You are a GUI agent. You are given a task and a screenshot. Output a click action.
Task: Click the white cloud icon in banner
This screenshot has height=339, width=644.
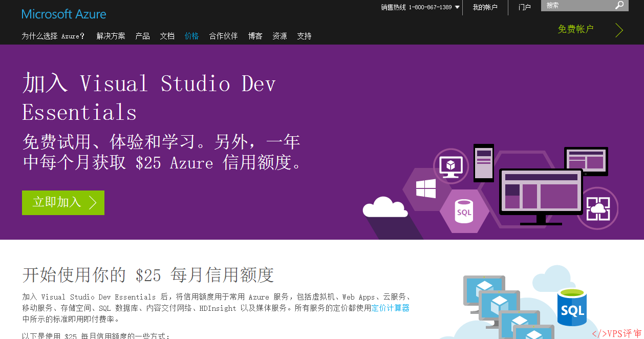[385, 207]
